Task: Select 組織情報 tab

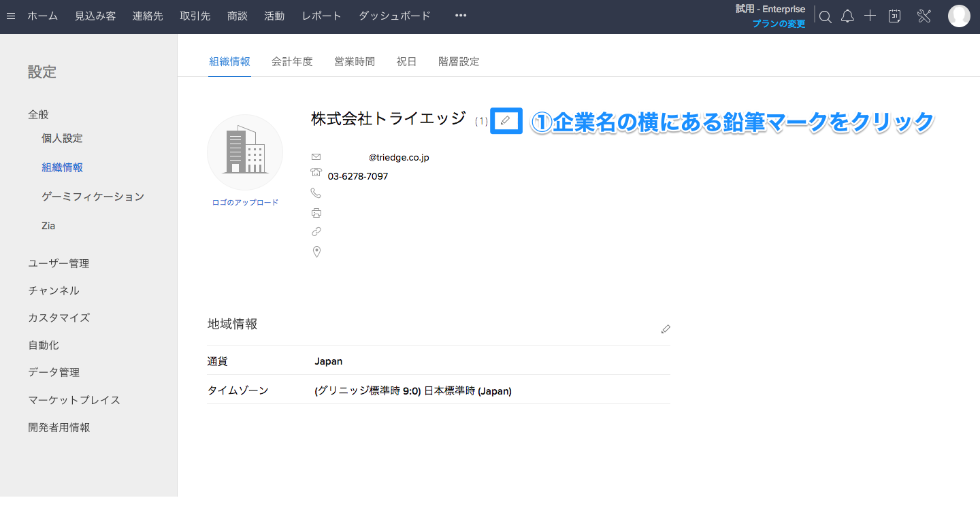Action: [230, 61]
